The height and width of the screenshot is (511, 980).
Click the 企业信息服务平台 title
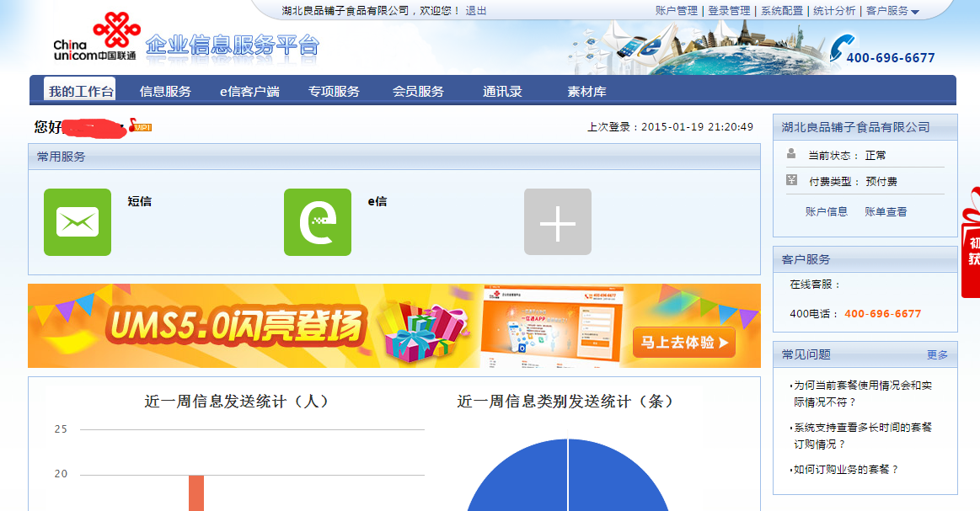pos(233,45)
